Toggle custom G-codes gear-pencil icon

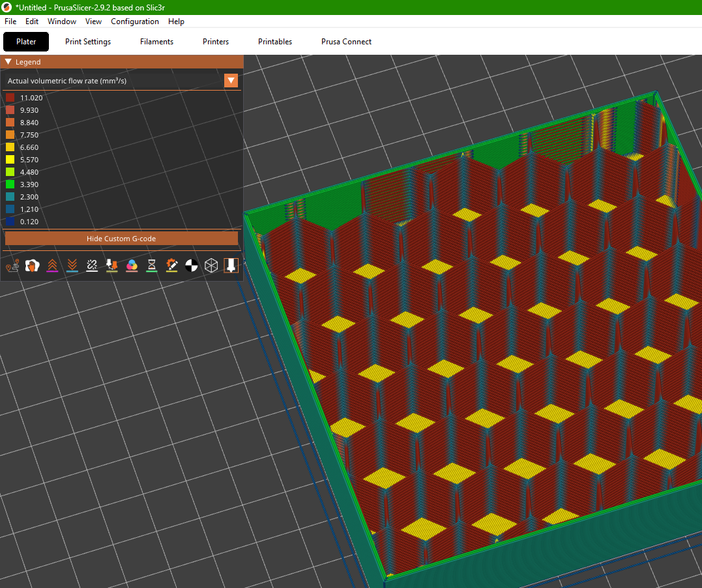point(171,265)
